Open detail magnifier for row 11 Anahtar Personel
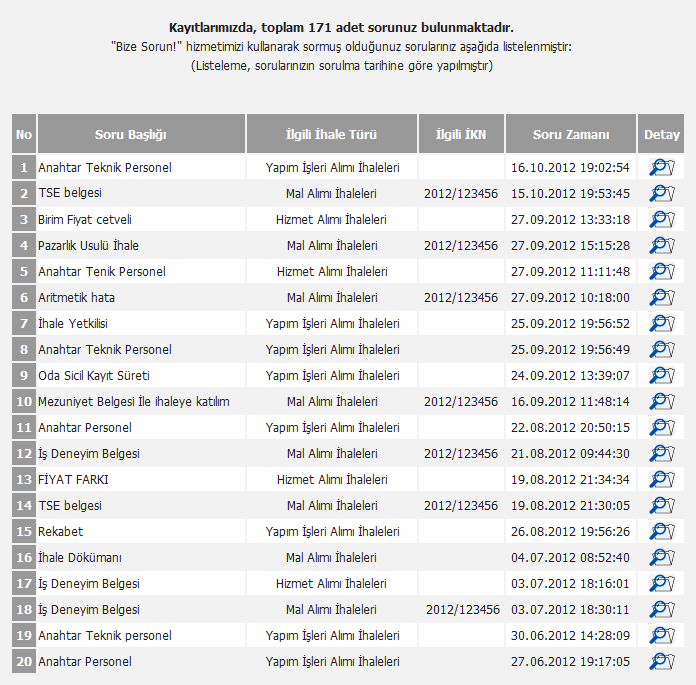This screenshot has width=696, height=685. pyautogui.click(x=662, y=428)
